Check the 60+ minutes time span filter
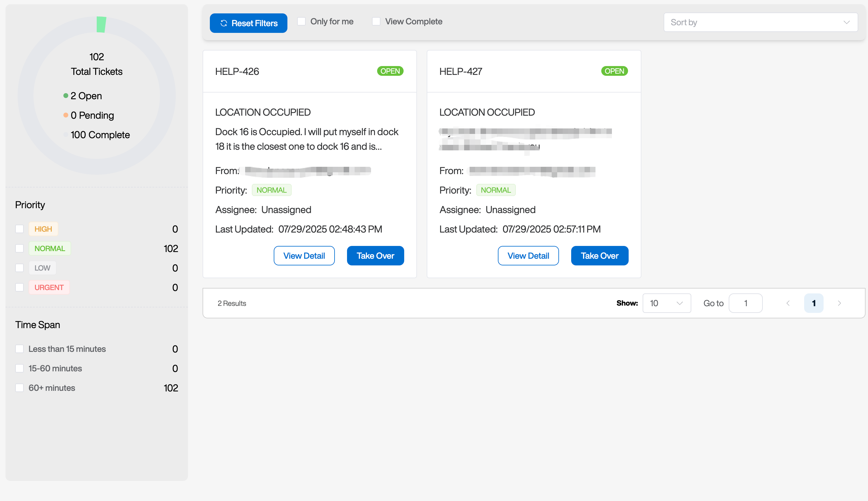The height and width of the screenshot is (501, 868). click(19, 388)
